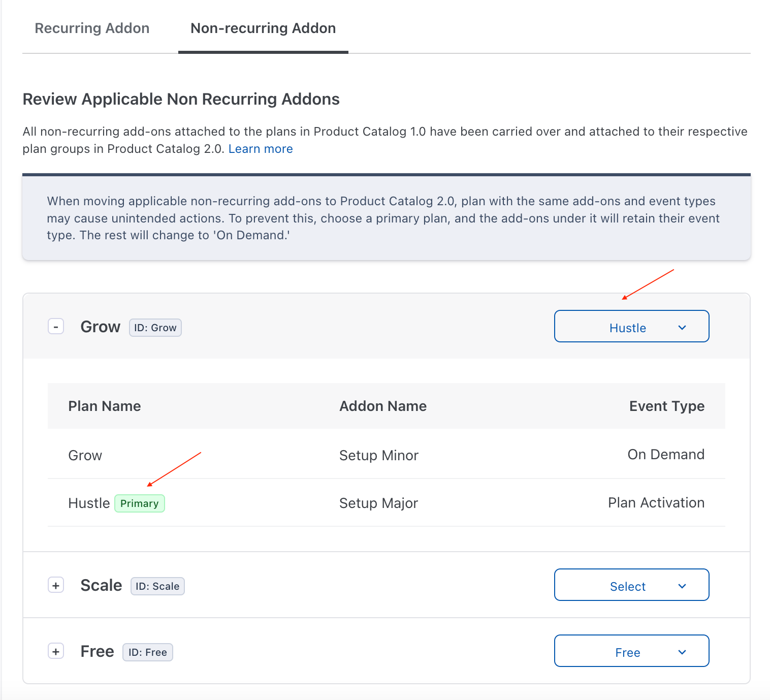The height and width of the screenshot is (700, 770).
Task: Select the Setup Major addon row
Action: pyautogui.click(x=379, y=503)
